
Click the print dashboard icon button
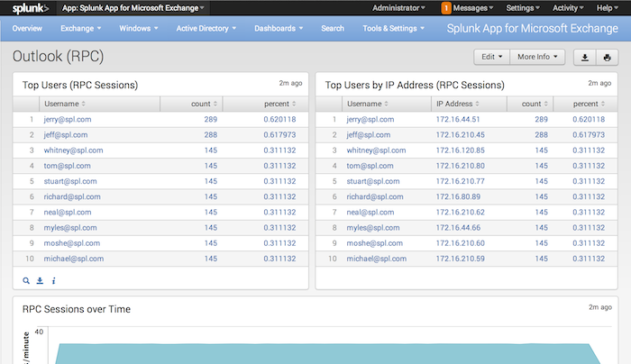click(607, 57)
